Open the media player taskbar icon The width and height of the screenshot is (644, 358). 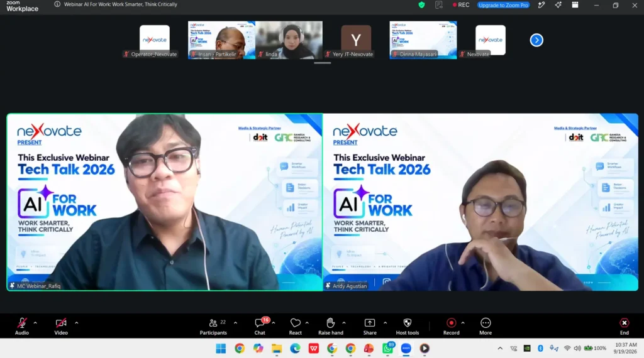(425, 349)
